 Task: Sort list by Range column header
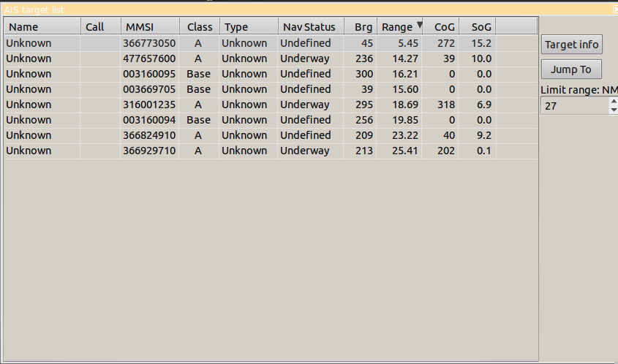[399, 27]
